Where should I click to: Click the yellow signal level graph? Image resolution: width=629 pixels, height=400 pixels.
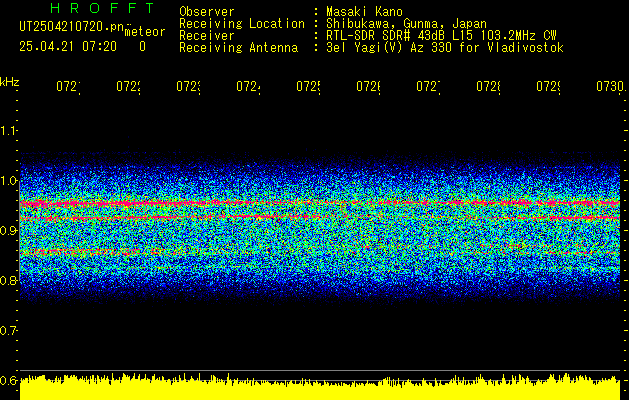(320, 388)
